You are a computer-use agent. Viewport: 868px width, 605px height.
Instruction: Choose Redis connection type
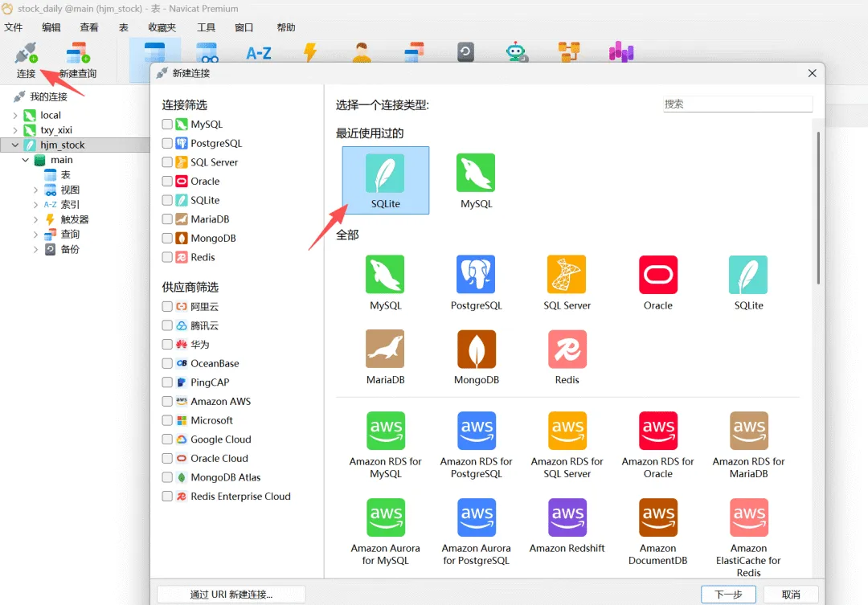click(x=567, y=357)
